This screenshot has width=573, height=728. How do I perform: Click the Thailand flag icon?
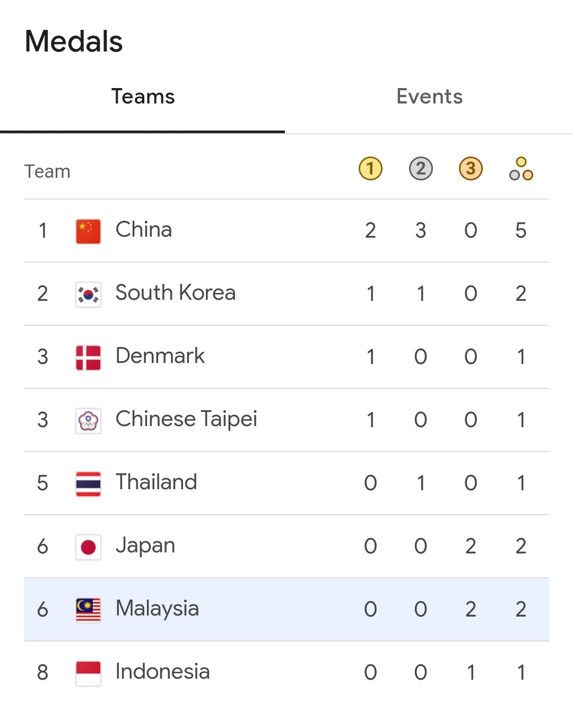pos(88,483)
